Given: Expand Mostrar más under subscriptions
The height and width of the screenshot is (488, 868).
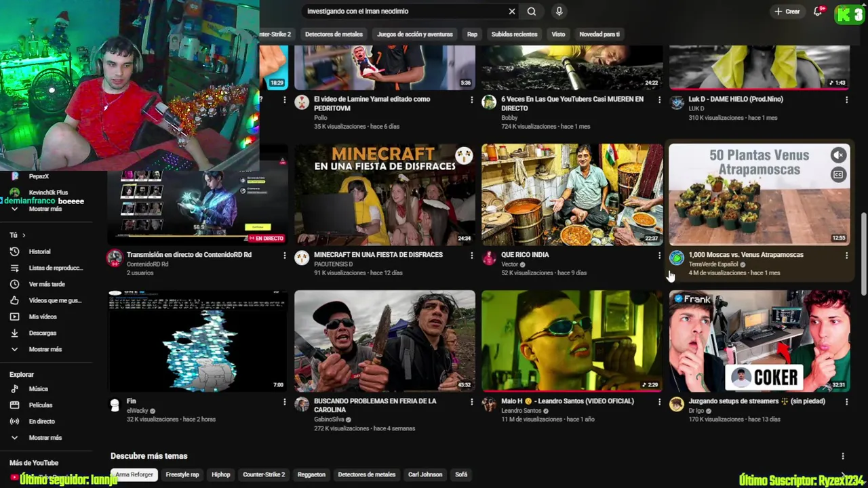Looking at the screenshot, I should pos(46,209).
